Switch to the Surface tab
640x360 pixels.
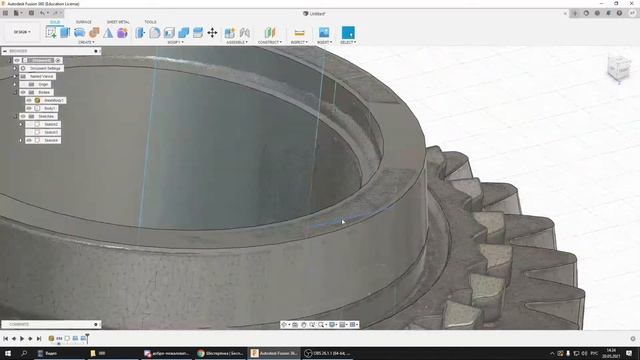(x=84, y=22)
